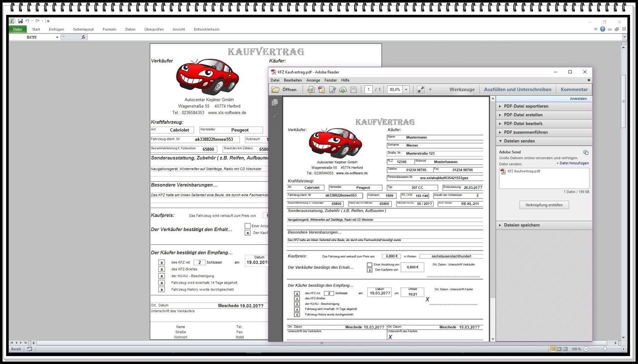Click the open folder icon in Adobe Reader
Screen dimensions: 638x364
click(x=275, y=90)
